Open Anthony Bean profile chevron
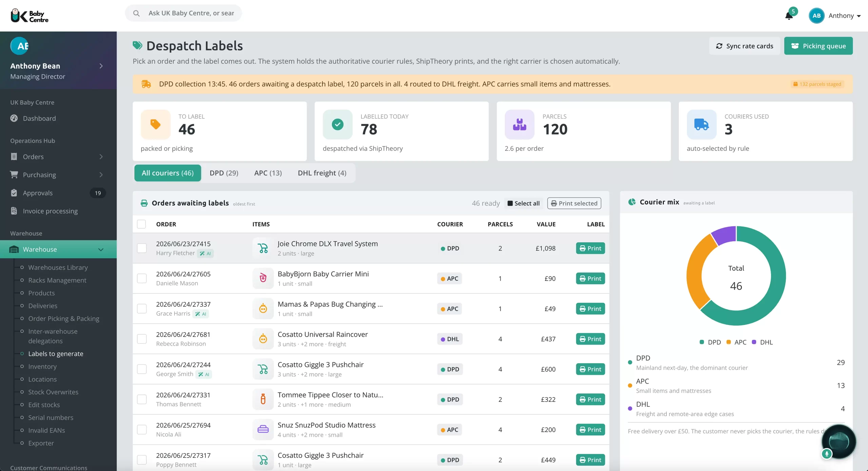Image resolution: width=868 pixels, height=471 pixels. [x=101, y=66]
